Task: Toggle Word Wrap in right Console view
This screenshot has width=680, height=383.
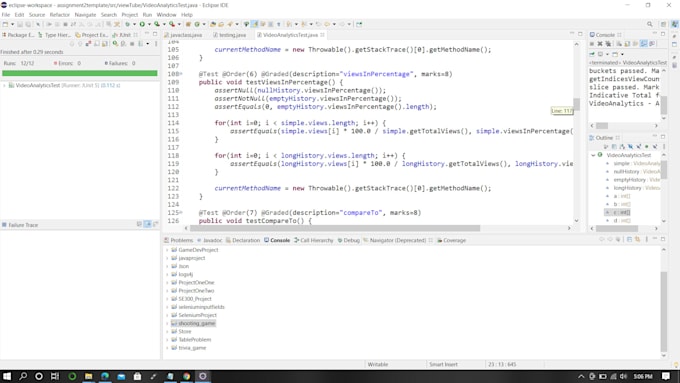Action: tap(635, 44)
